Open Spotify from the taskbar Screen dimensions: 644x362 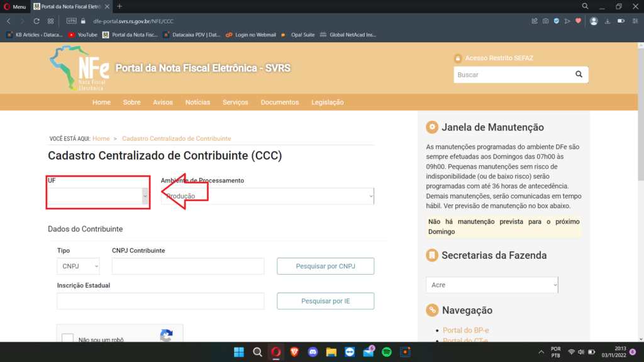[x=387, y=352]
